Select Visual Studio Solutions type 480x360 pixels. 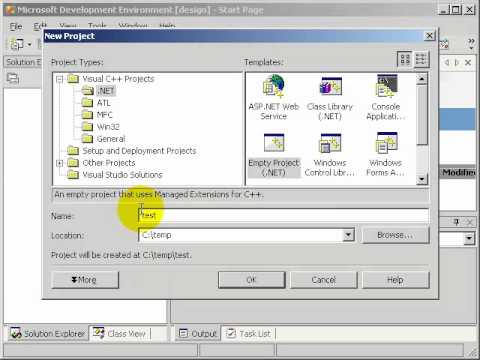tap(122, 175)
